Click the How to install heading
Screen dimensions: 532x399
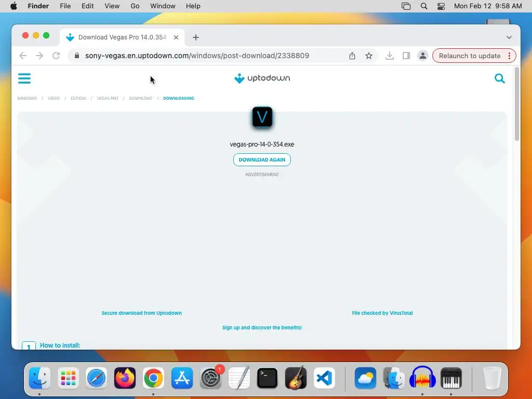[60, 345]
